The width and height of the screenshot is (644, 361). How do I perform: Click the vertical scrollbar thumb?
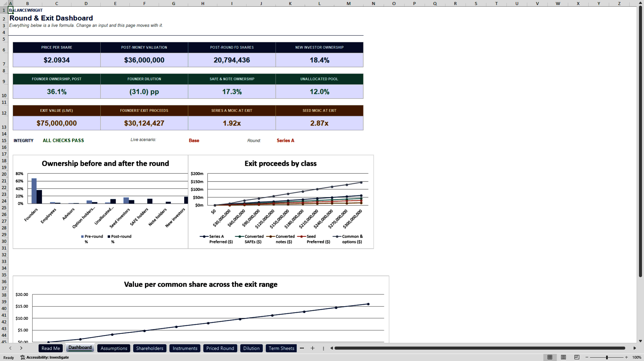coord(640,142)
